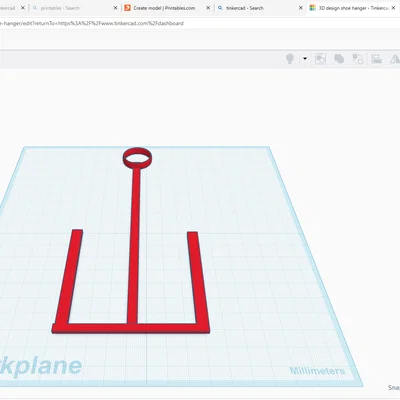Close the 'tinkercad - Search' tab
The height and width of the screenshot is (400, 400).
click(x=300, y=8)
